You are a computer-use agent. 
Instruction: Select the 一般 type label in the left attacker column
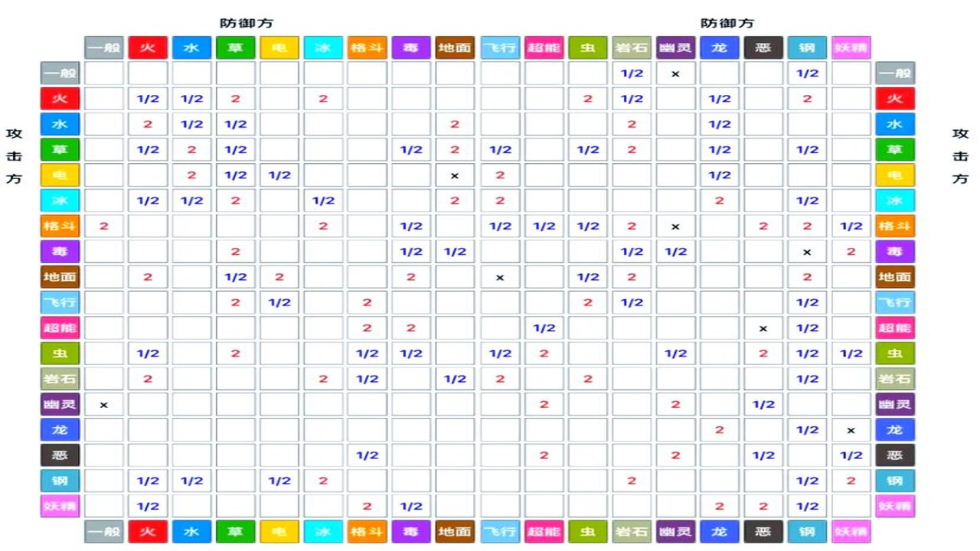tap(60, 73)
